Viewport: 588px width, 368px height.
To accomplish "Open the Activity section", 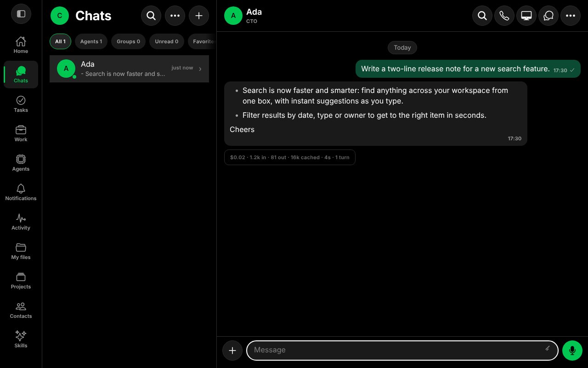I will pos(21,222).
